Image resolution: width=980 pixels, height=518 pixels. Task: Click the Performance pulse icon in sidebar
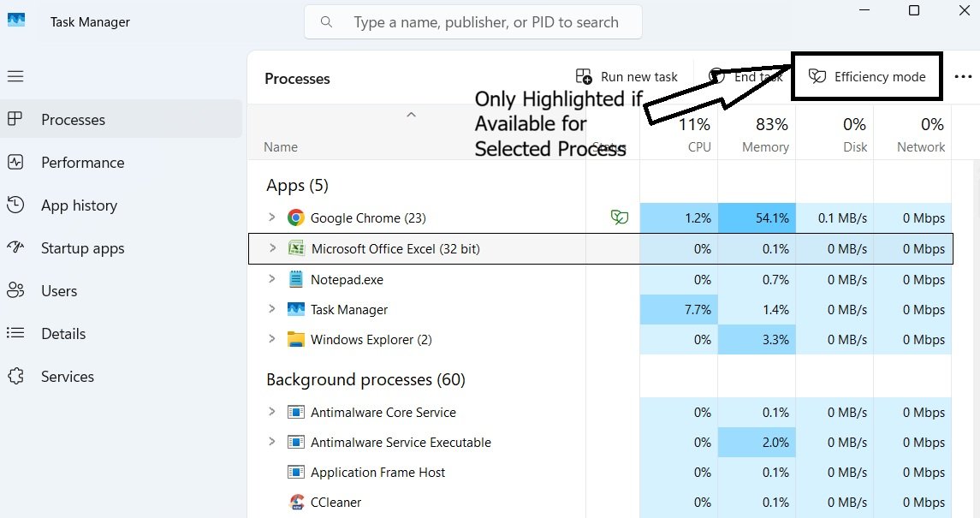coord(15,163)
